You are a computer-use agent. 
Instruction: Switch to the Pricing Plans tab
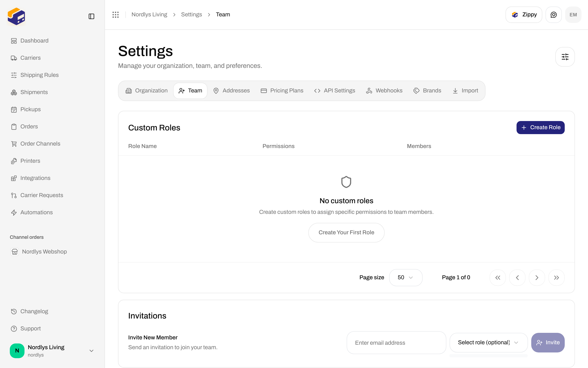[x=282, y=91]
